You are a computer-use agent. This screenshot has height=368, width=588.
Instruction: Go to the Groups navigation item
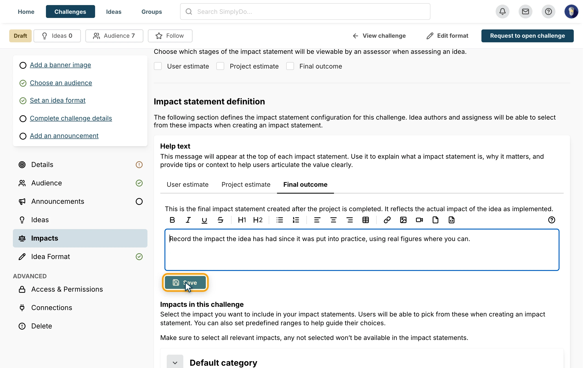(152, 12)
